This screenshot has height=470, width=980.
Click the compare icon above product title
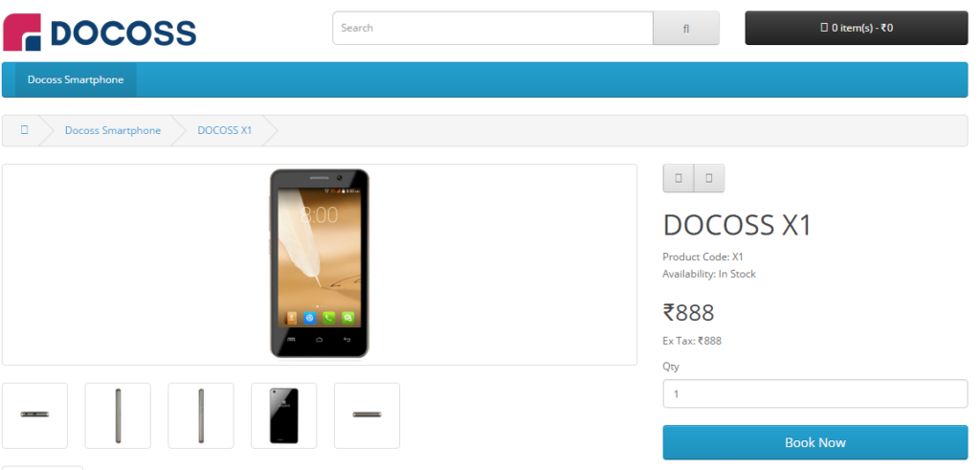point(709,178)
